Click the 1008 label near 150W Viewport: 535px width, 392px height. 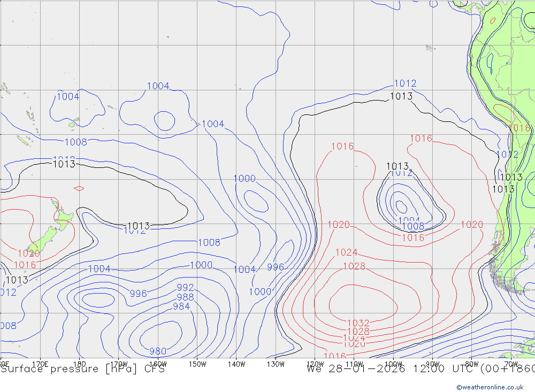tap(209, 243)
